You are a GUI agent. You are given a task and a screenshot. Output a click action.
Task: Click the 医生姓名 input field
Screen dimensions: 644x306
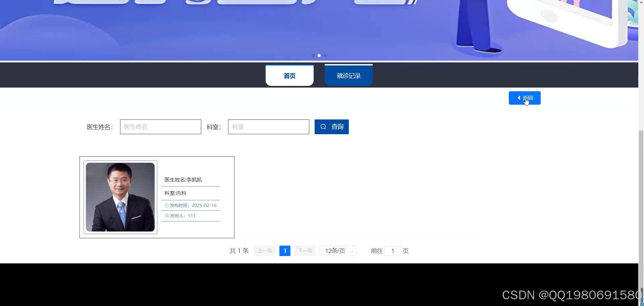(x=160, y=126)
